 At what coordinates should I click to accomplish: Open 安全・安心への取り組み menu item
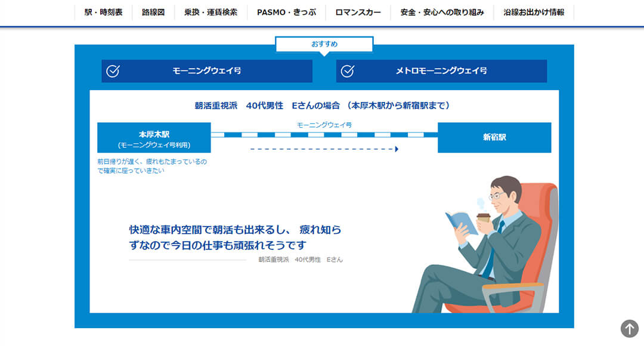click(442, 13)
